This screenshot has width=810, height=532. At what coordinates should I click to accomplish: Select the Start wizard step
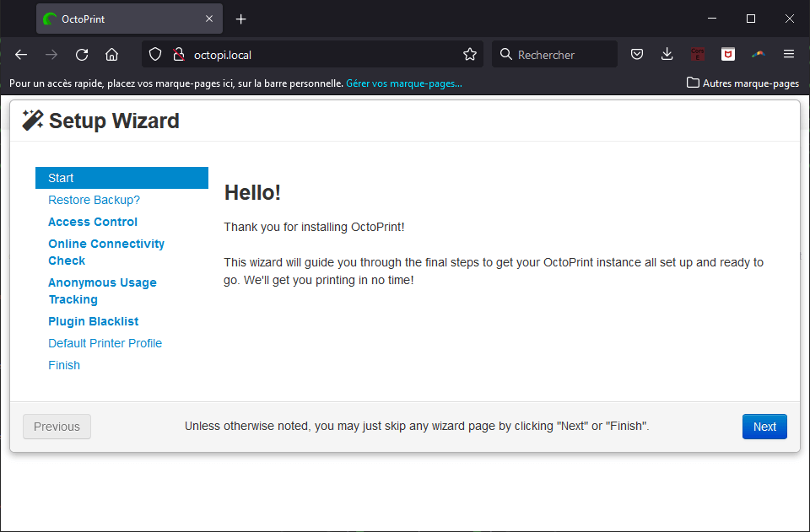point(121,178)
